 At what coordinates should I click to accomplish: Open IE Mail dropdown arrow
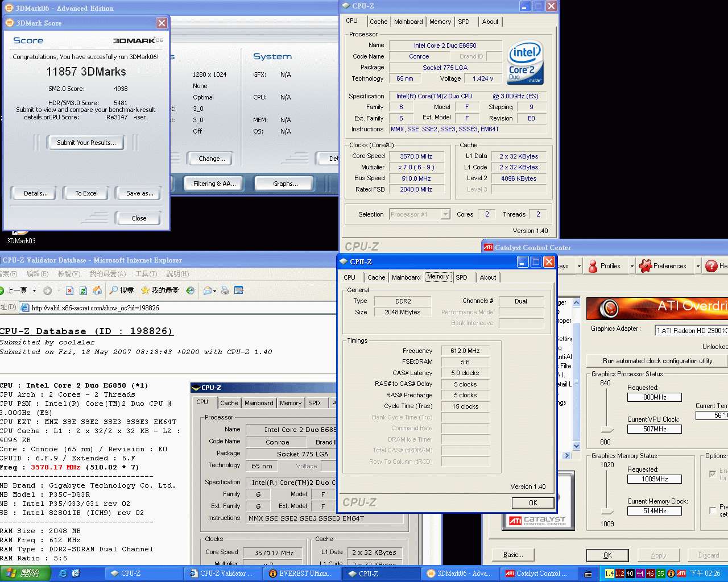[x=216, y=290]
